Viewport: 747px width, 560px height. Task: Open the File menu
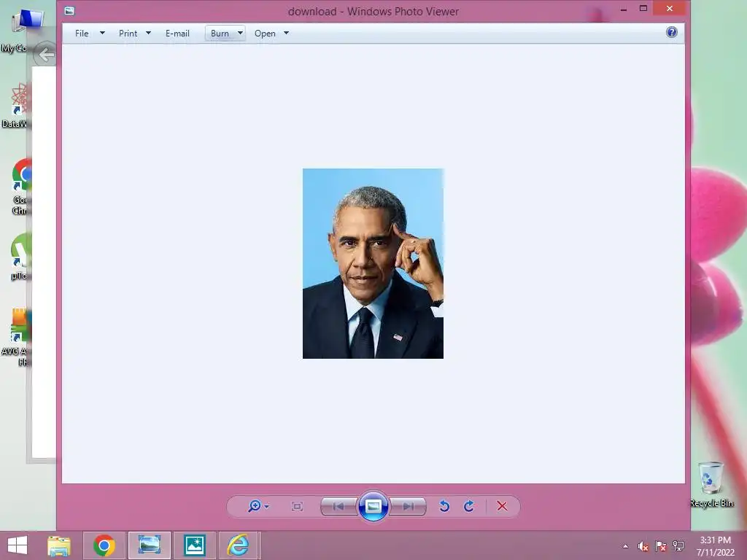tap(82, 34)
